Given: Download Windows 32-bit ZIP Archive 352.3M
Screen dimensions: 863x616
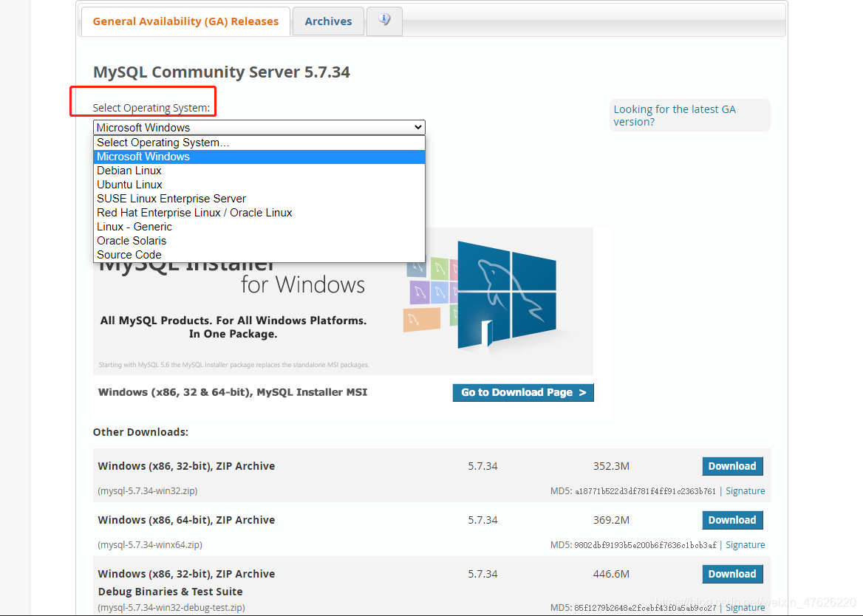Looking at the screenshot, I should click(732, 466).
